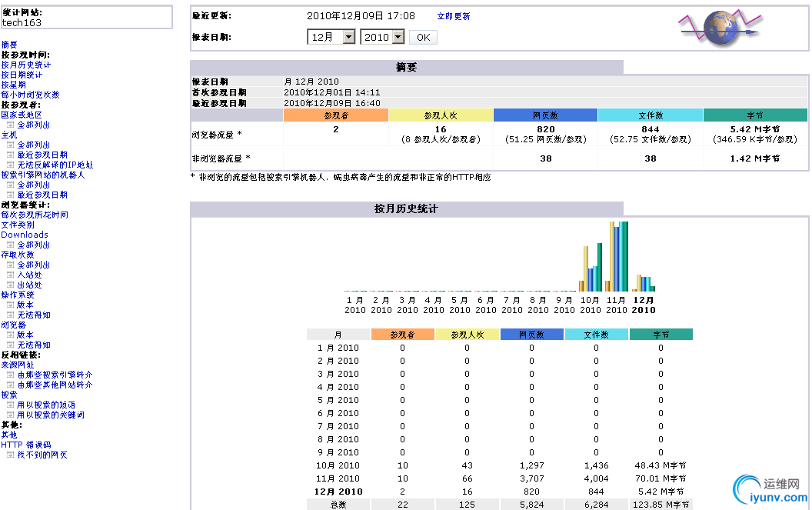This screenshot has height=510, width=812.
Task: Click the 1,436 files cell
Action: (x=596, y=465)
